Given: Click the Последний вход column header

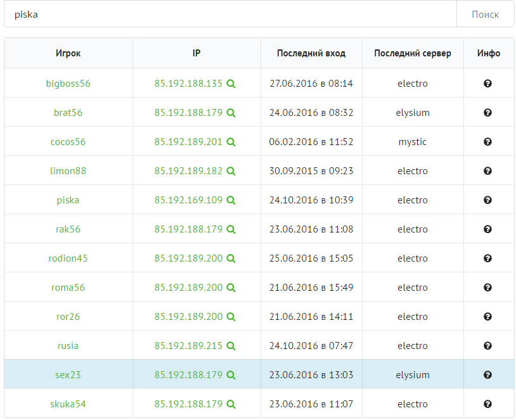Looking at the screenshot, I should tap(311, 53).
